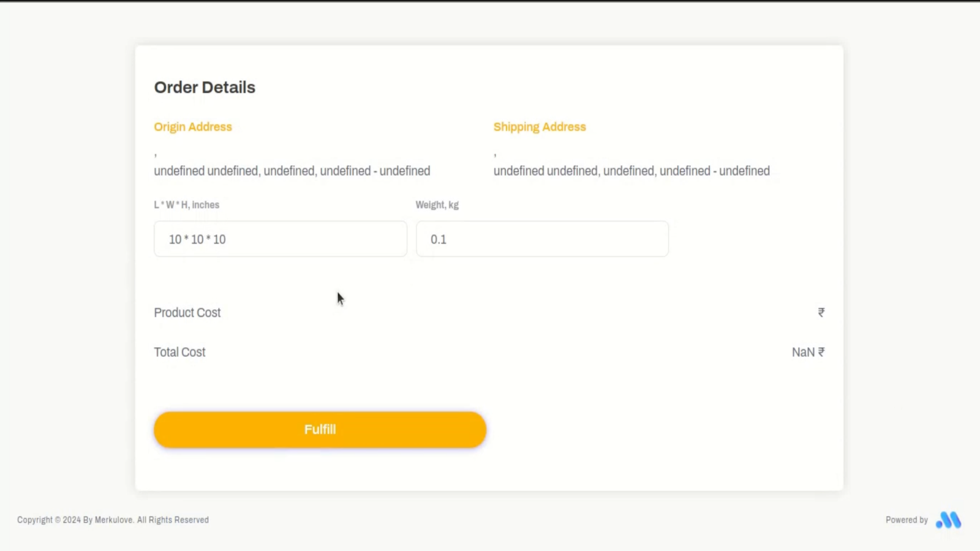Click the Origin Address heading
Image resolution: width=980 pixels, height=551 pixels.
point(193,127)
